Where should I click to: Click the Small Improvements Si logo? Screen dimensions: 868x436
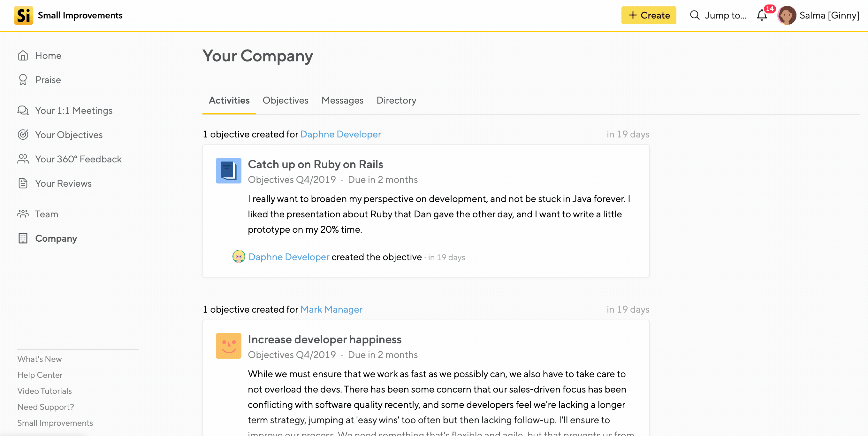[24, 15]
